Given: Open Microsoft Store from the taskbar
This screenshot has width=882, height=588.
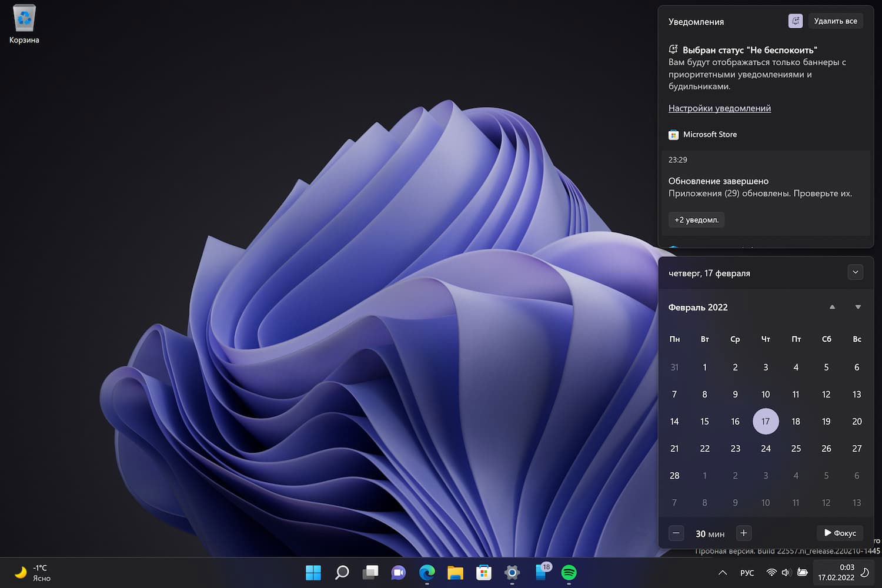Looking at the screenshot, I should [x=483, y=572].
